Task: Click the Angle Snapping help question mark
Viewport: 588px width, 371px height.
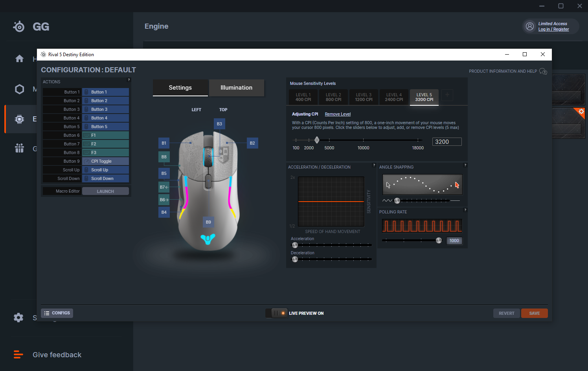Action: pos(465,165)
